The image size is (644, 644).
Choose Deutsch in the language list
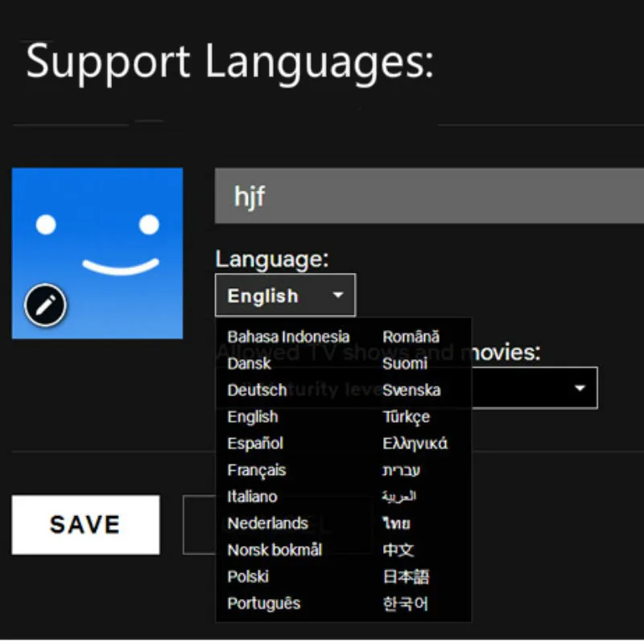click(257, 390)
